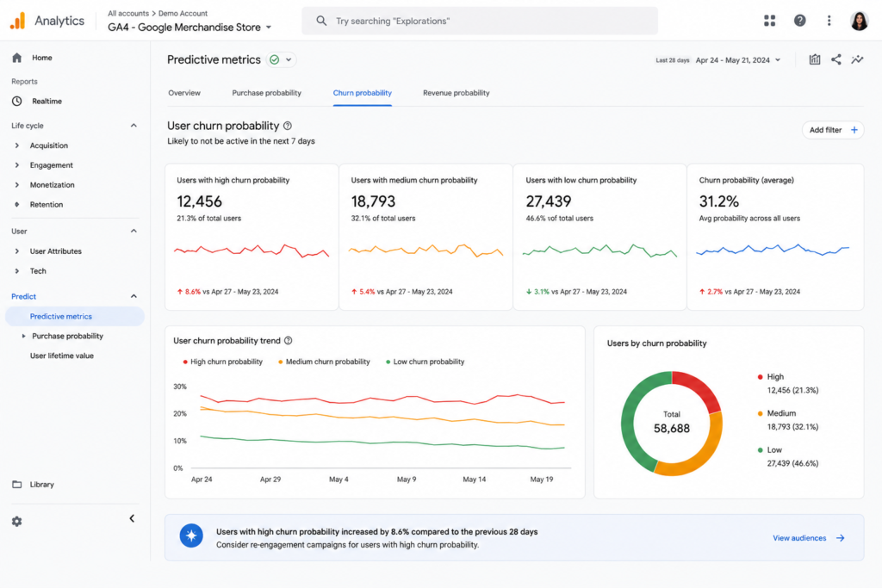Viewport: 882px width, 588px height.
Task: Click the 8.6% increase comparison text
Action: pyautogui.click(x=227, y=292)
